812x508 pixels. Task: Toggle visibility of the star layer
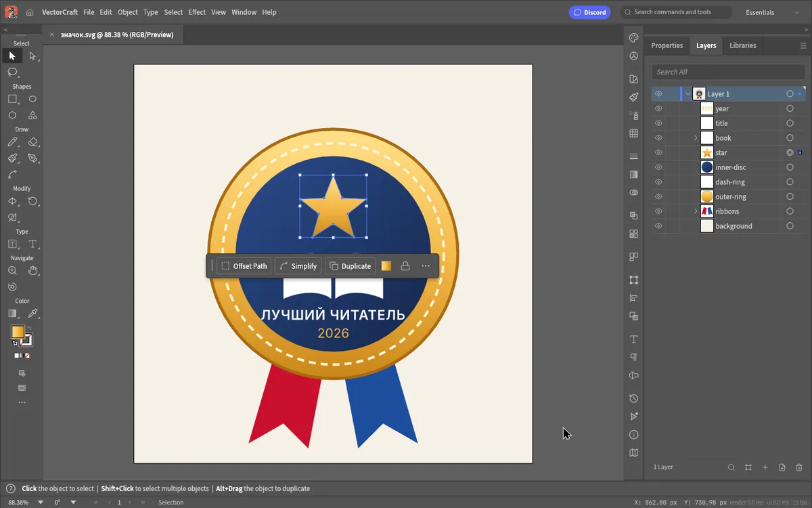pos(658,153)
